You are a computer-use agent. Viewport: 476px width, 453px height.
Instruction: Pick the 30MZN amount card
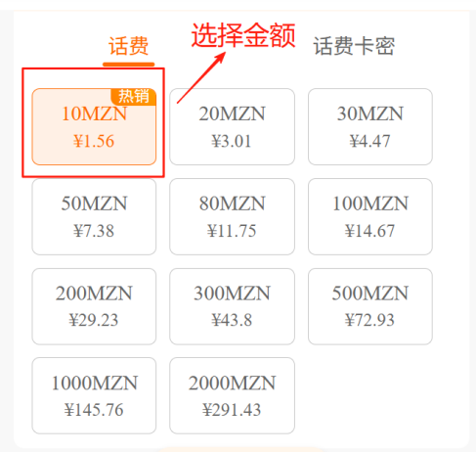coord(370,126)
